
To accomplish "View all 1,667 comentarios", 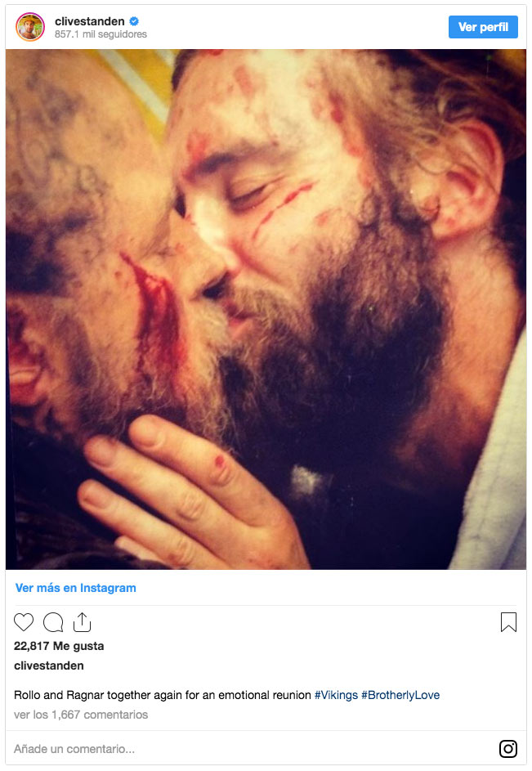I will click(x=82, y=715).
